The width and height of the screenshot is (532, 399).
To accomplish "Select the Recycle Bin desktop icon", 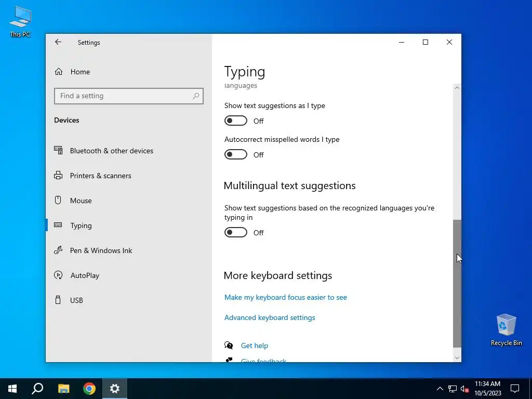I will tap(506, 329).
